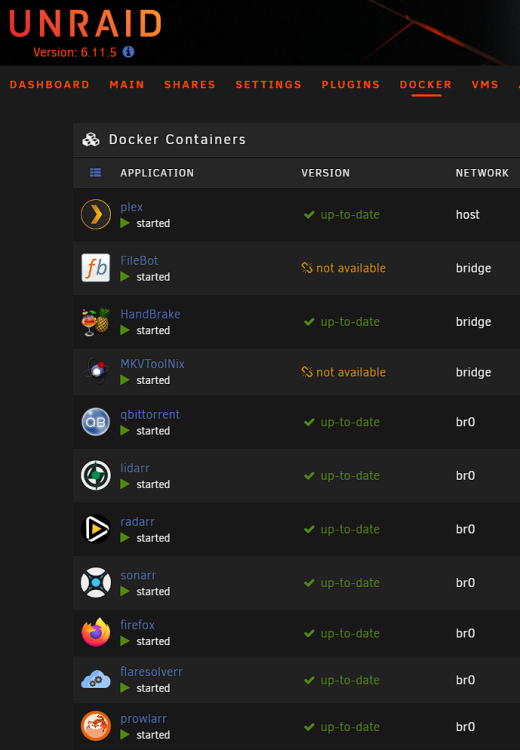
Task: Click the MKVToolNix container icon
Action: 96,371
